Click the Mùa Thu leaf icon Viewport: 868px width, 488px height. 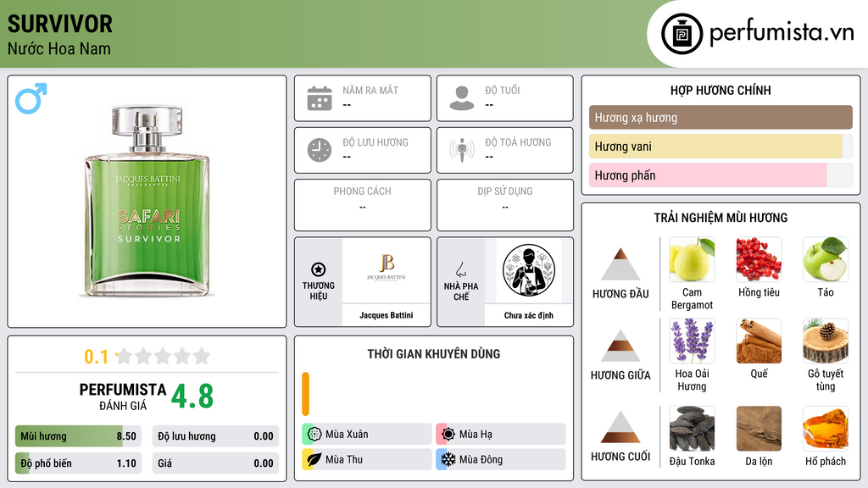click(314, 459)
